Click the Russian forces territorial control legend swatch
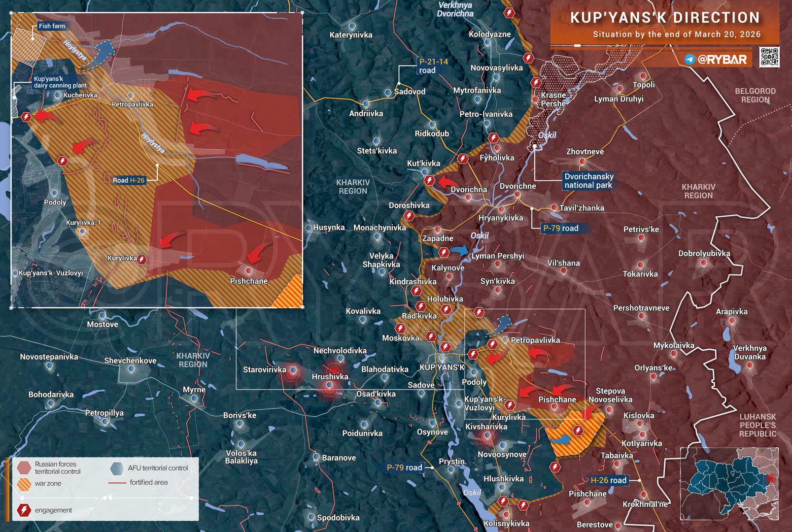792x532 pixels. [24, 467]
